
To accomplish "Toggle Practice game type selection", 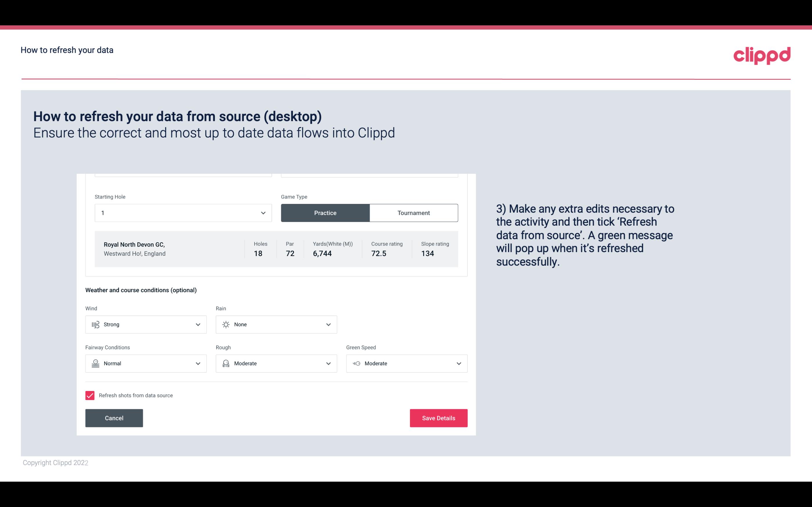I will click(325, 213).
